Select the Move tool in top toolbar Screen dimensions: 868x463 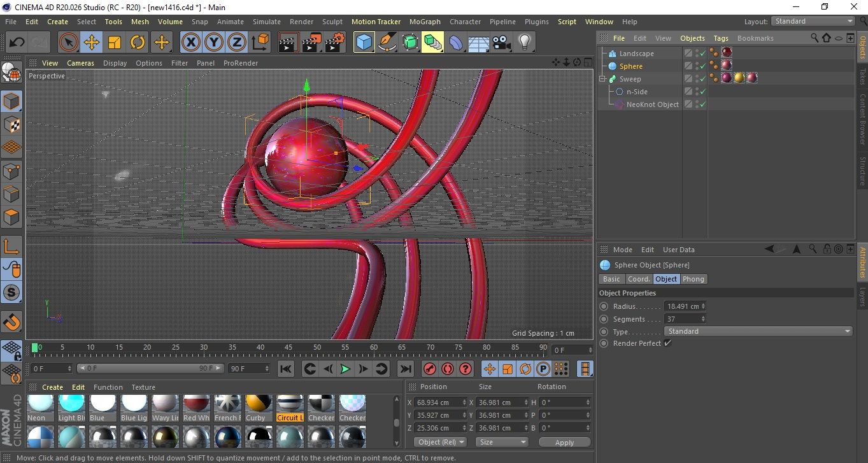point(91,43)
